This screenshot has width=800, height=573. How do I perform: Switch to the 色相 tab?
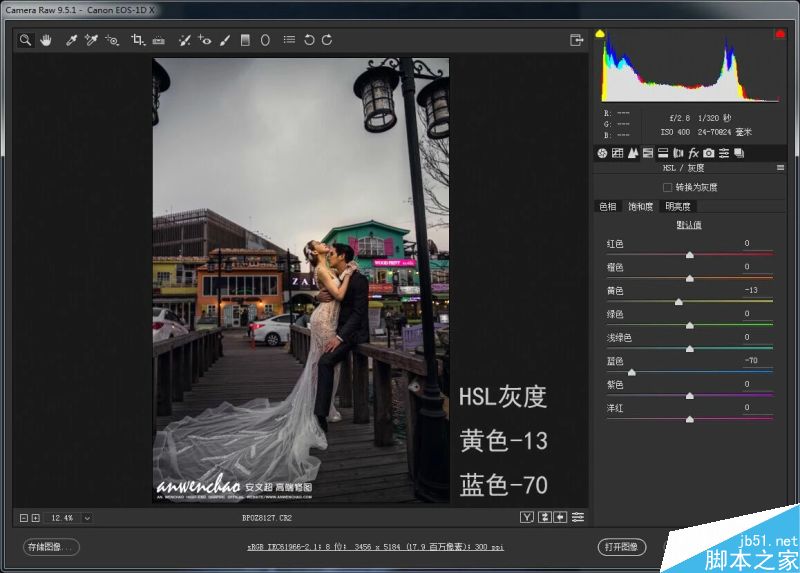pos(607,206)
